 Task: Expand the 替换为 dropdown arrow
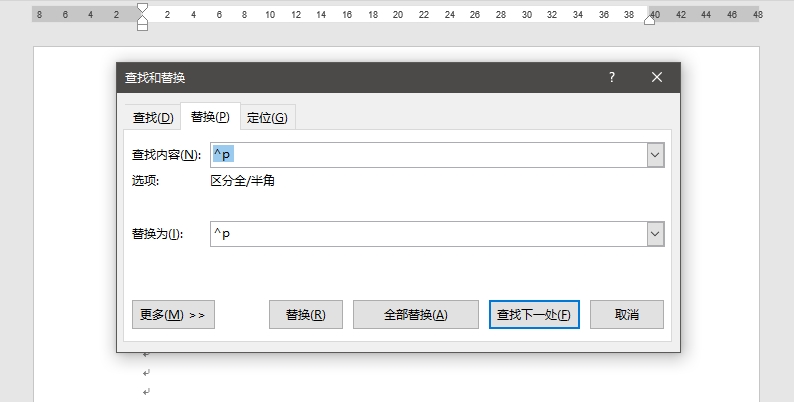pos(656,234)
